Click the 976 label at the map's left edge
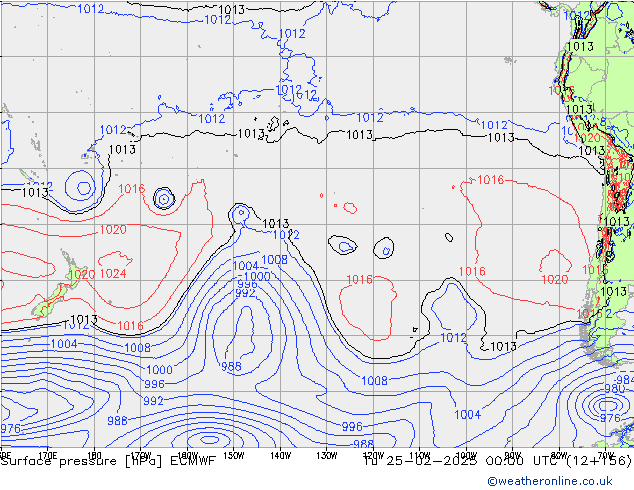The height and width of the screenshot is (490, 634). 11,429
